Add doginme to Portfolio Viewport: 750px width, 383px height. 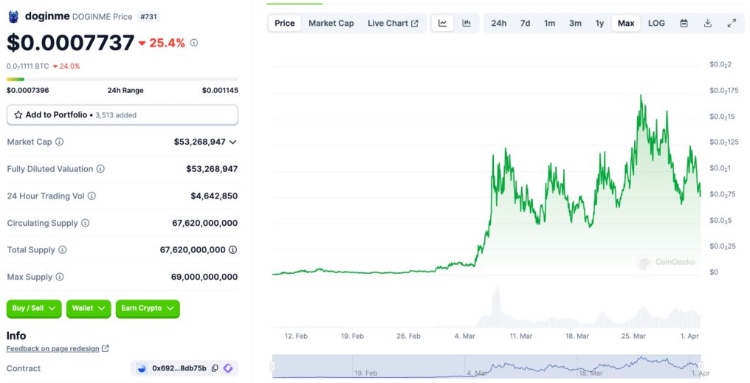coord(122,115)
